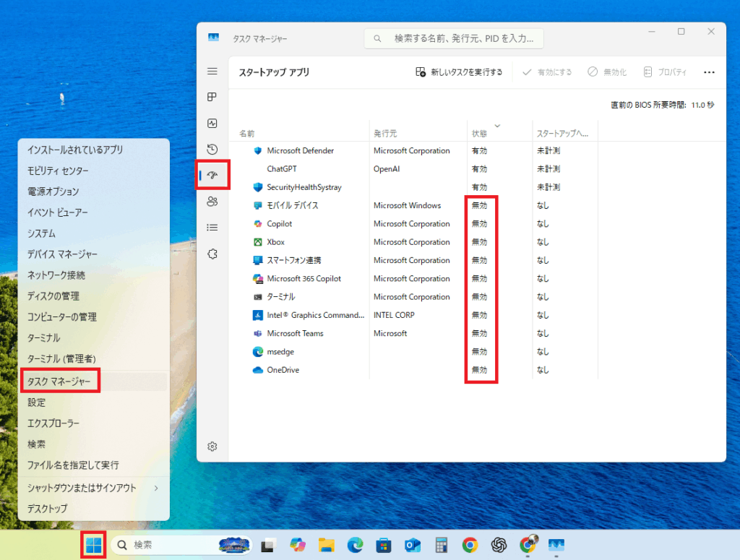Open the three-dot more options menu
This screenshot has height=560, width=740.
(708, 72)
